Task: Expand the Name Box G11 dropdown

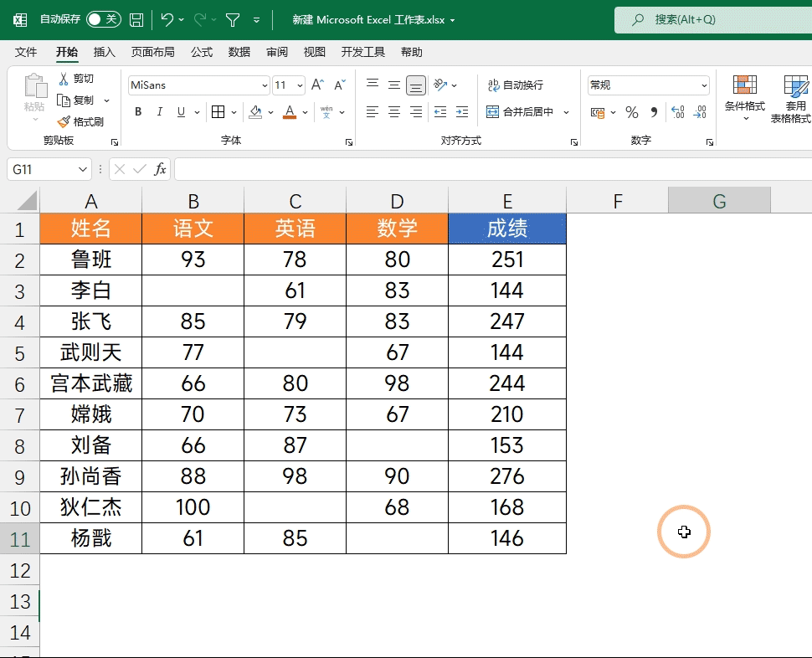Action: (x=83, y=169)
